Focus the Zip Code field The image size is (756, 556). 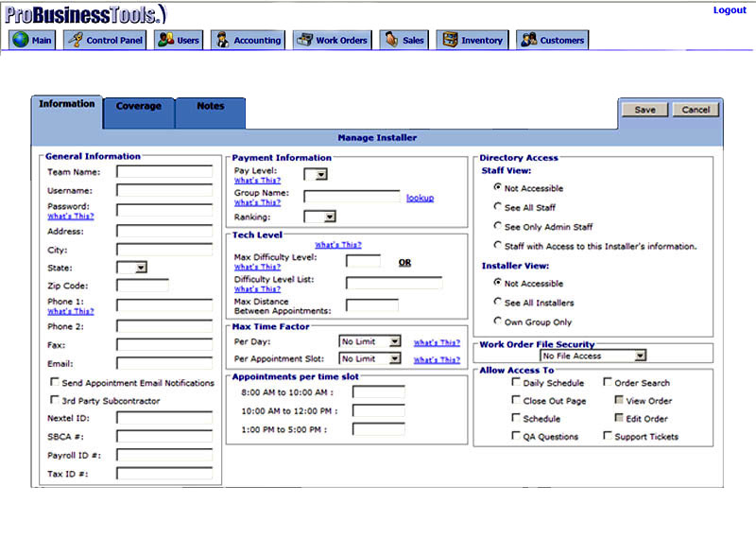[143, 286]
